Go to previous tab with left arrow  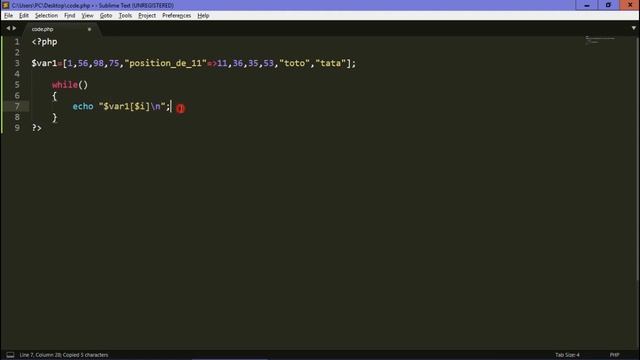point(8,28)
